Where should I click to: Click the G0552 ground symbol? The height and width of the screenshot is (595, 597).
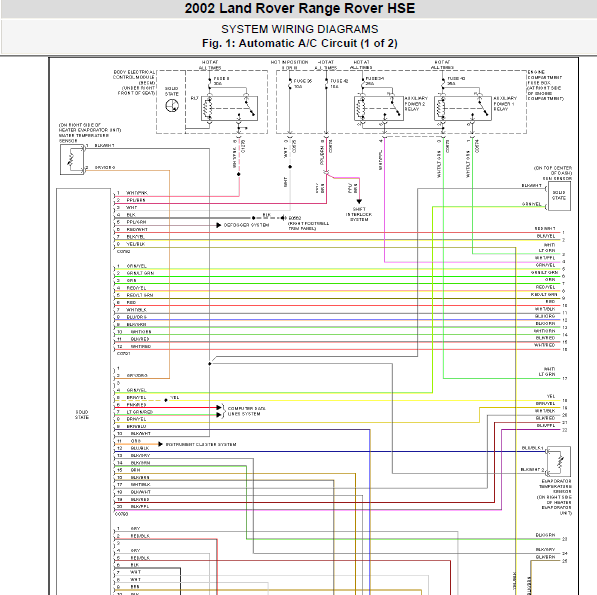tap(283, 218)
